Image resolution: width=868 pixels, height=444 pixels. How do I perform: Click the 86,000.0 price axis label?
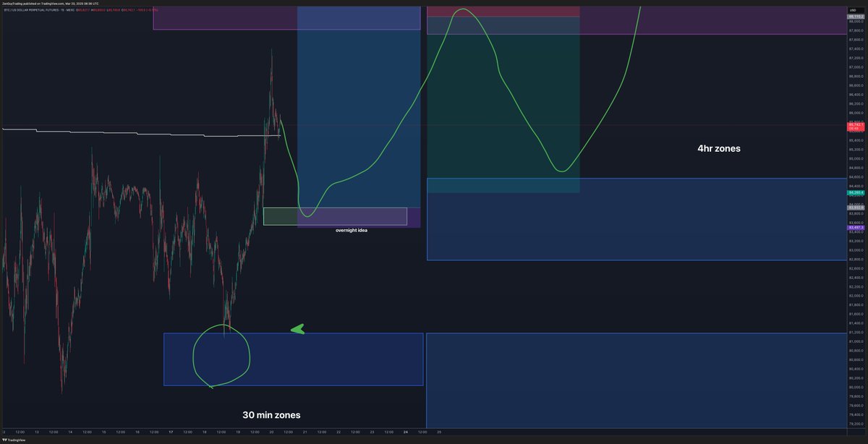(856, 113)
